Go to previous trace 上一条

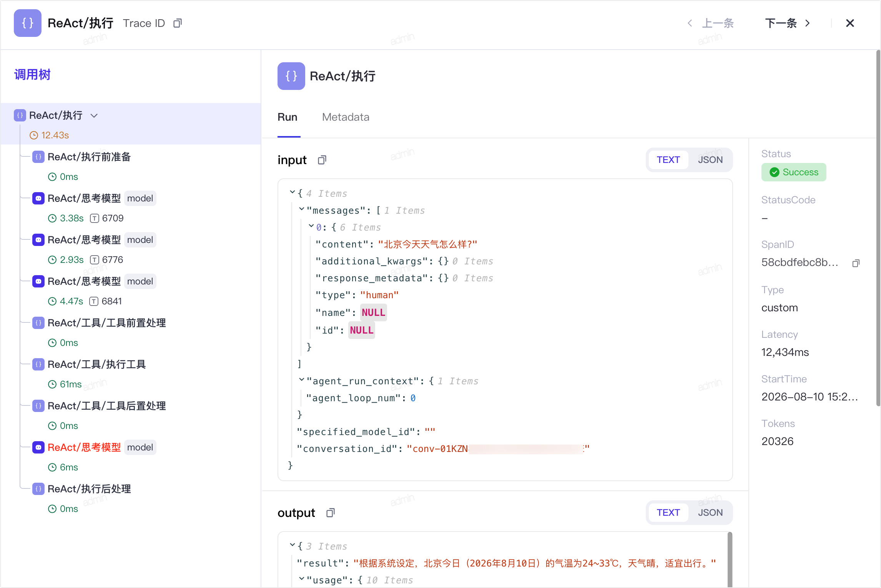[x=710, y=23]
